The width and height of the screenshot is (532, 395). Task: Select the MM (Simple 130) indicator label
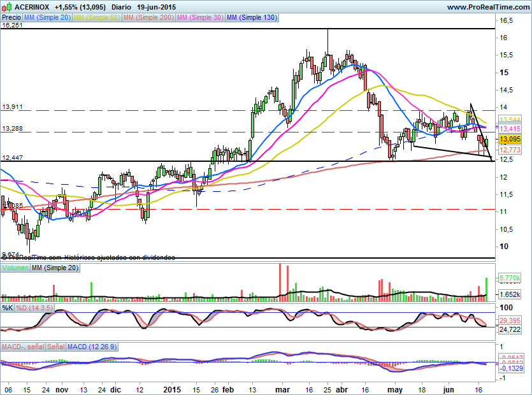[252, 18]
